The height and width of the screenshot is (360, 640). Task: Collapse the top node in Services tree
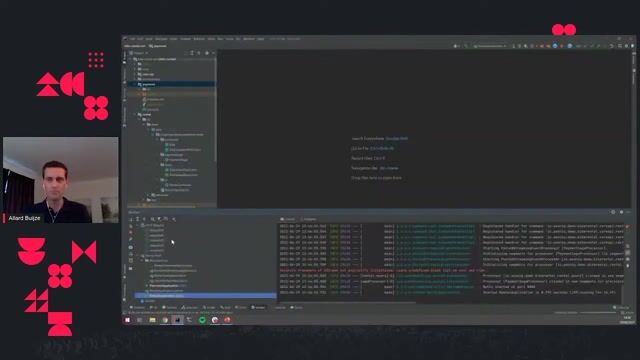tap(138, 225)
